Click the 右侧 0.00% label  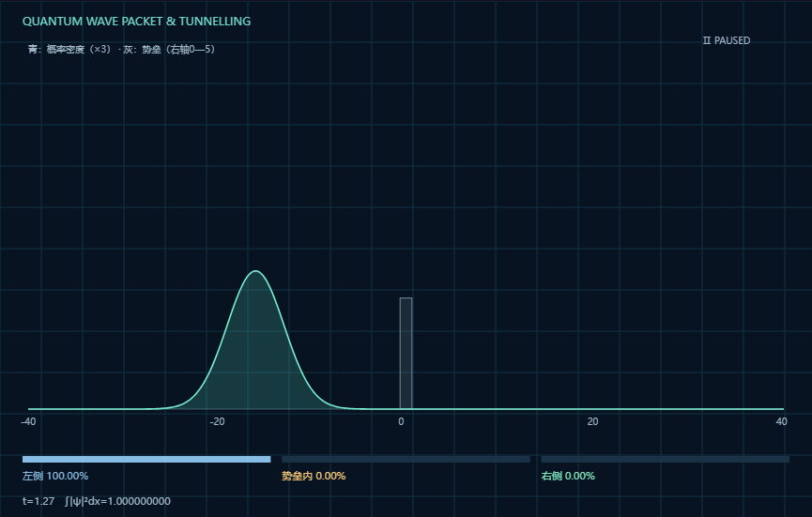[568, 476]
